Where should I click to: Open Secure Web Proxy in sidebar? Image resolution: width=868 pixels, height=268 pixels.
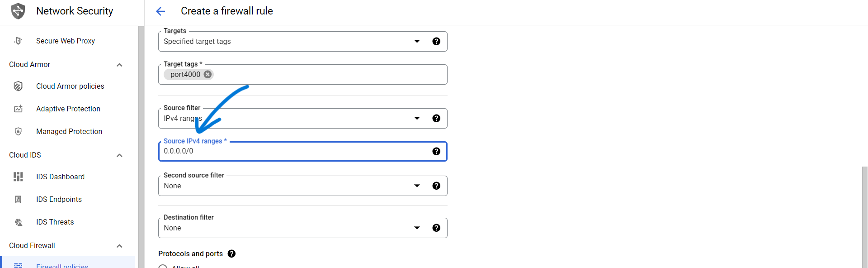tap(66, 41)
